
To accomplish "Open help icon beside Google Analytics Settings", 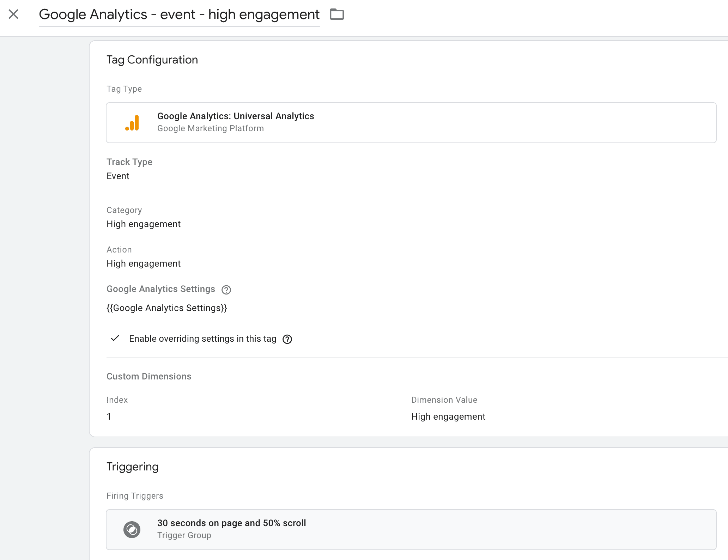I will click(x=226, y=290).
